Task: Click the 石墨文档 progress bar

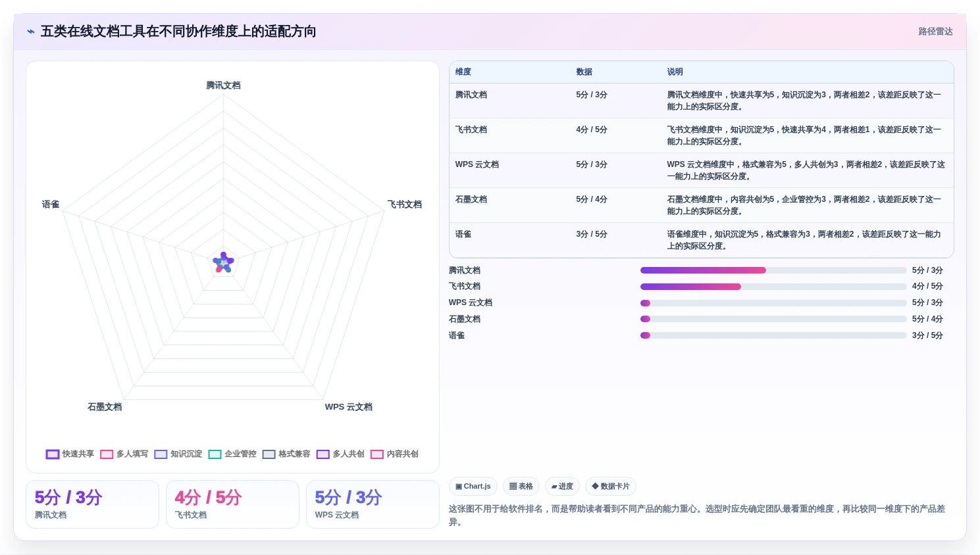Action: click(x=773, y=319)
